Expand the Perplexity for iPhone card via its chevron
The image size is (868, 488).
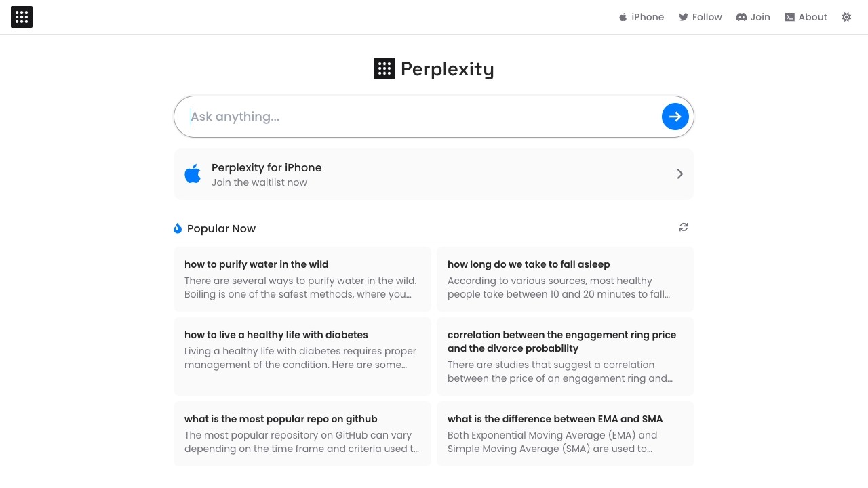(x=679, y=174)
